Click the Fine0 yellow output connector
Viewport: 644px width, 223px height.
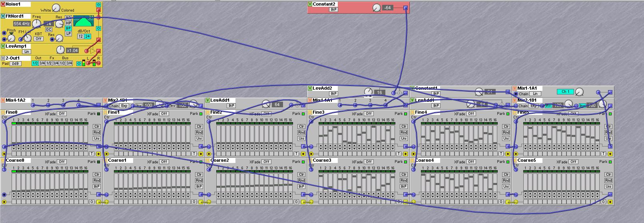(x=98, y=154)
